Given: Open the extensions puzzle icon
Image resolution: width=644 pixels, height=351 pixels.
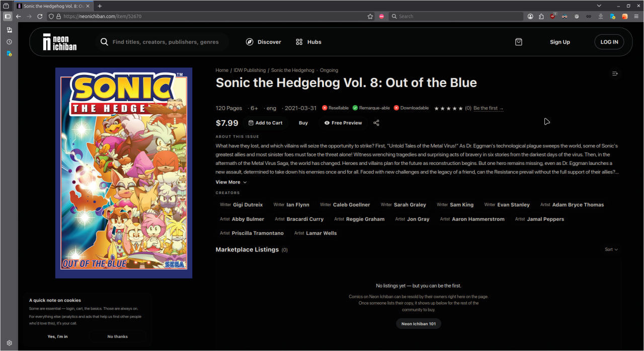Looking at the screenshot, I should point(541,16).
